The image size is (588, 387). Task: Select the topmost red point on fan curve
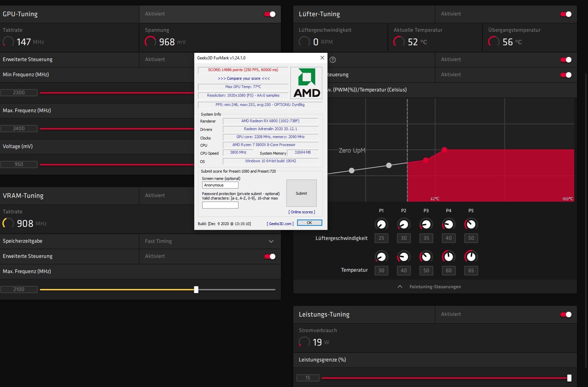tap(444, 150)
